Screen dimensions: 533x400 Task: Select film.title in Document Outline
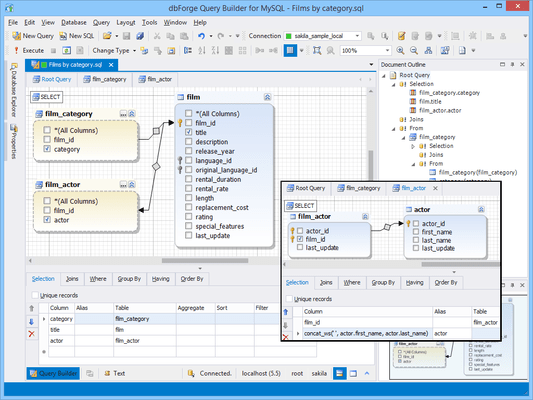click(430, 102)
